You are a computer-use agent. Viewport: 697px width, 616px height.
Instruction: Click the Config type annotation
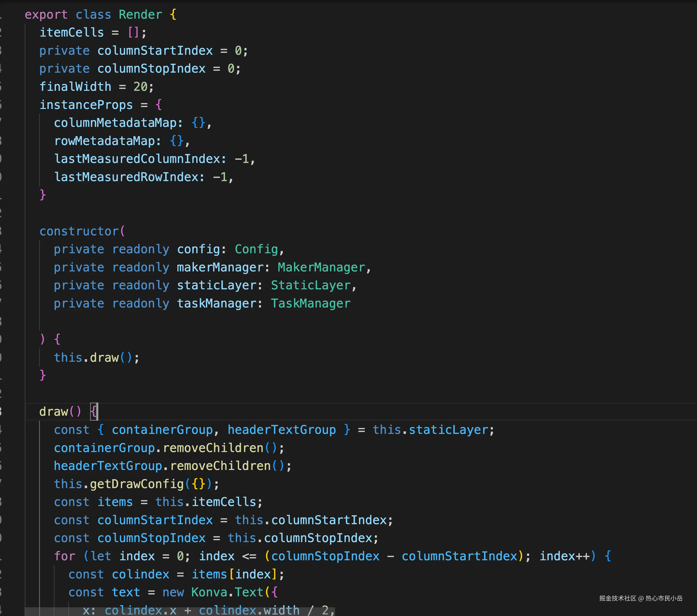256,249
